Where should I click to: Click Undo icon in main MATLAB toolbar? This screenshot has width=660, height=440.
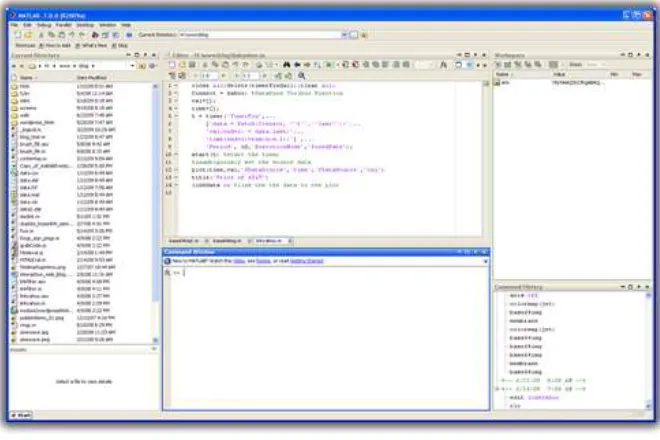(72, 35)
